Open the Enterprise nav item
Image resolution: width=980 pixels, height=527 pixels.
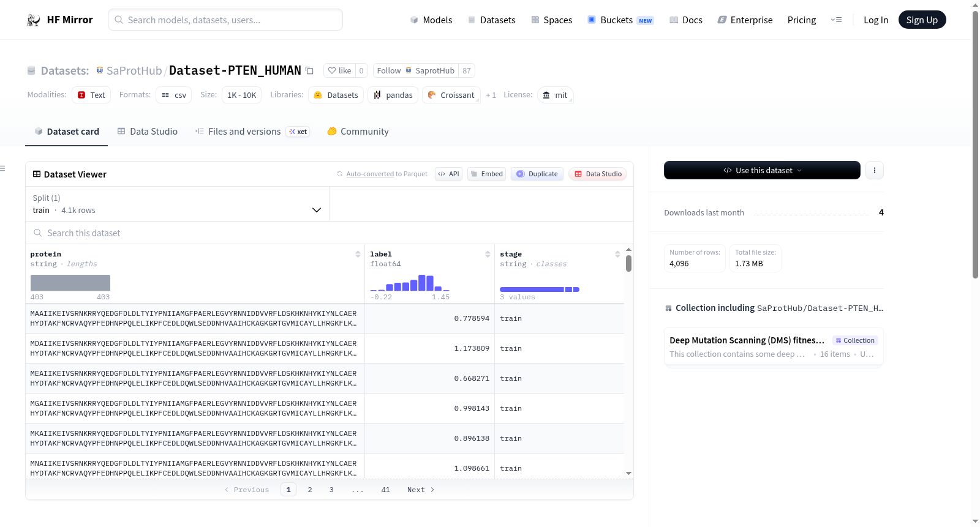click(x=745, y=20)
